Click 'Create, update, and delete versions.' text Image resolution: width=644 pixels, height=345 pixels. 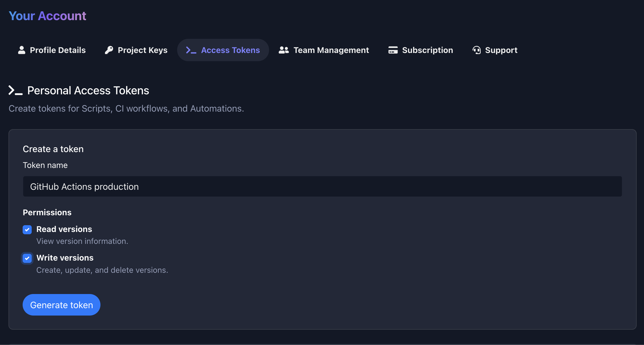(x=102, y=270)
